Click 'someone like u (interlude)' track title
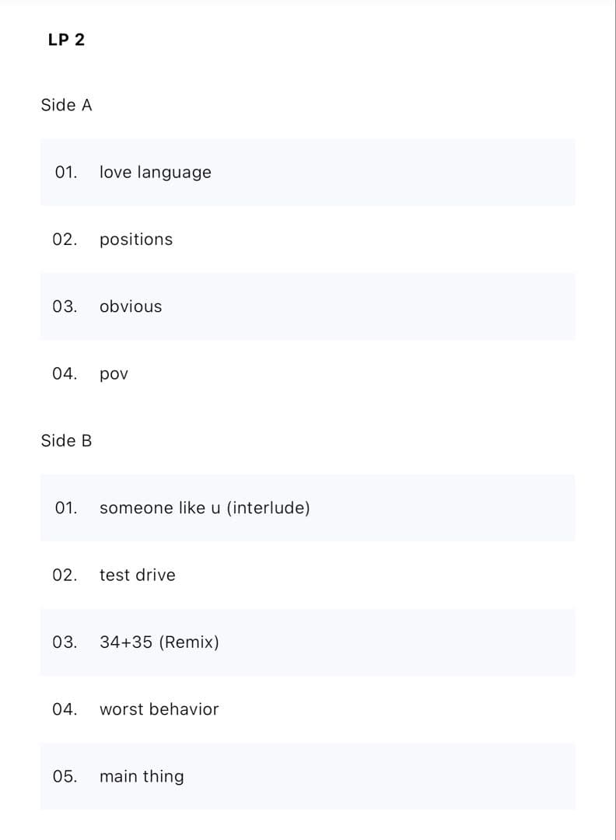This screenshot has width=616, height=840. 205,508
